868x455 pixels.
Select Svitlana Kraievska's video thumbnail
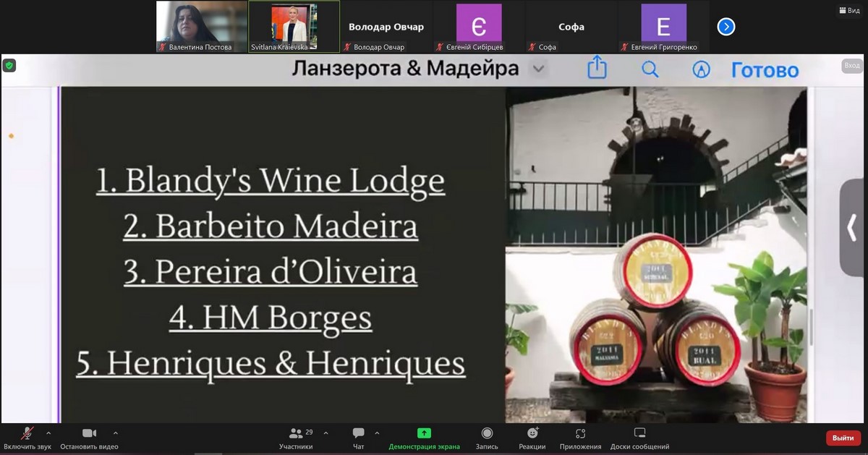294,26
